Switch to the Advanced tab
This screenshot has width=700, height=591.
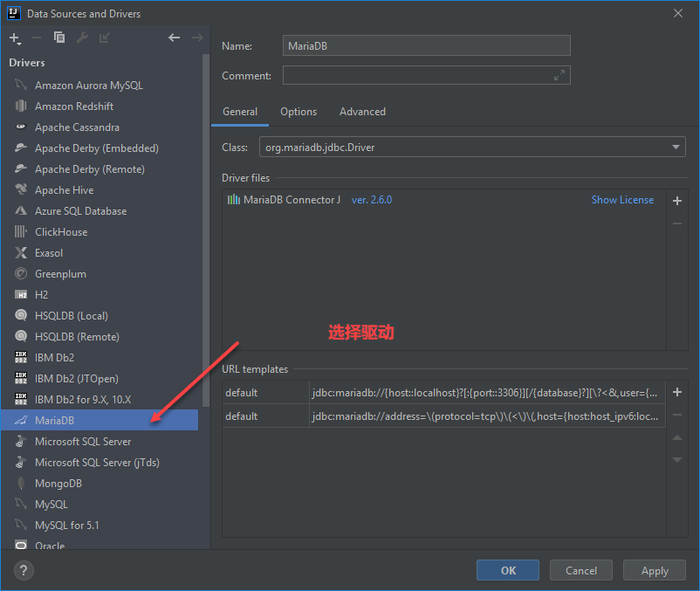(x=362, y=112)
